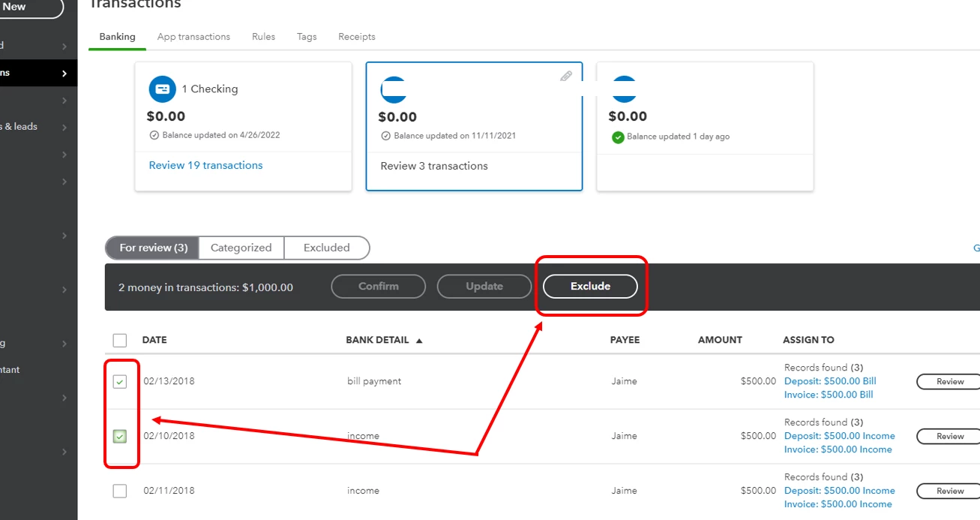The width and height of the screenshot is (980, 520).
Task: Check the 02/11/2018 income checkbox
Action: (x=120, y=491)
